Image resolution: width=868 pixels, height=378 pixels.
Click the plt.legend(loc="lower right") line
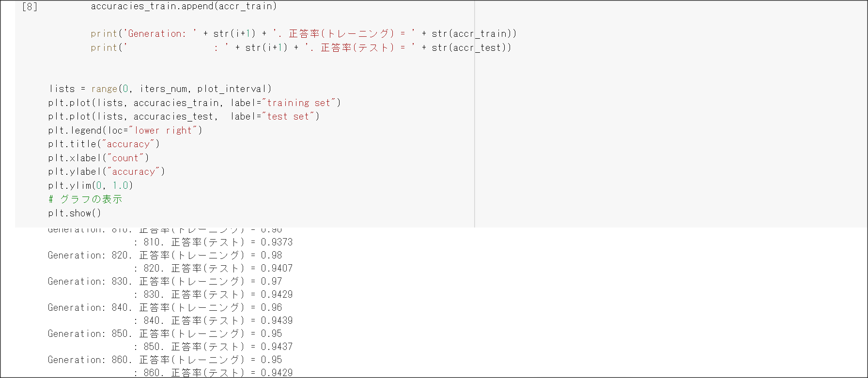pos(125,130)
